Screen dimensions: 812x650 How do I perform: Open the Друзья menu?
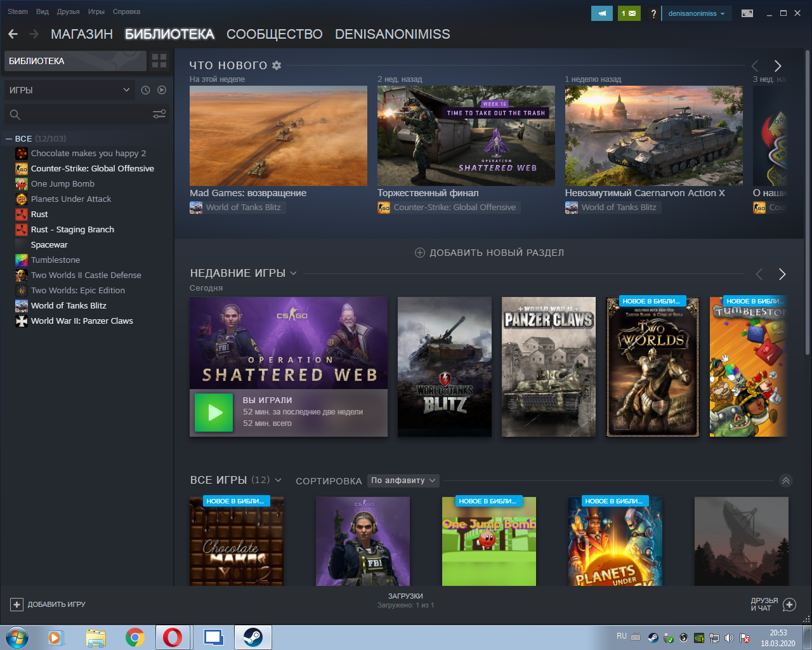point(68,11)
